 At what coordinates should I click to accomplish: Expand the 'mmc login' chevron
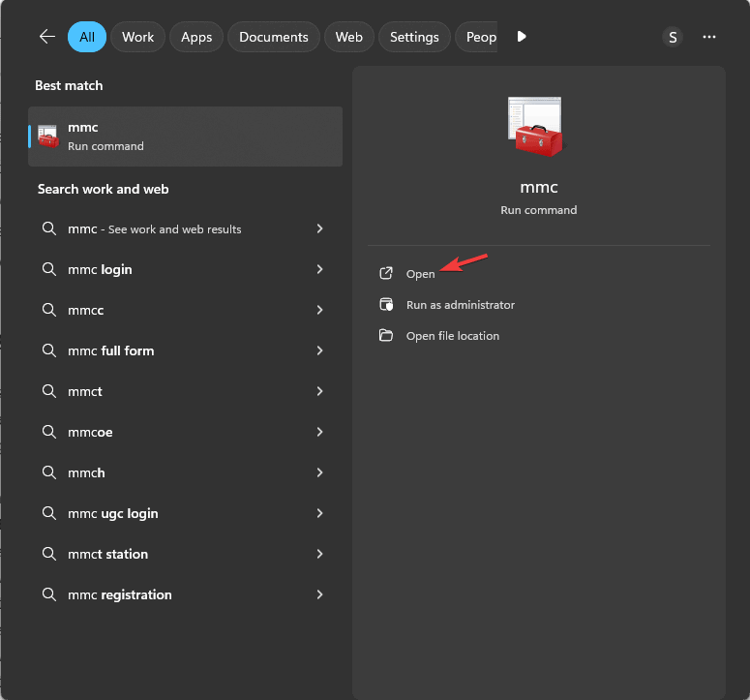click(319, 269)
